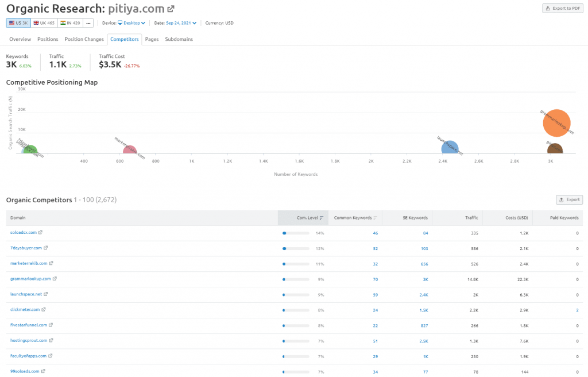Viewport: 588px width, 377px height.
Task: Open external link icon next to grammarlookup.com
Action: (x=55, y=279)
